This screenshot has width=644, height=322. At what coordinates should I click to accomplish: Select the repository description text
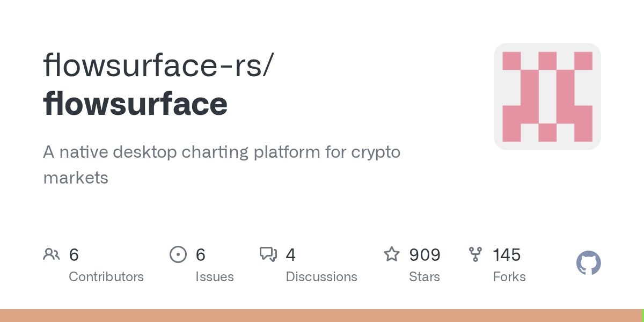pos(222,165)
